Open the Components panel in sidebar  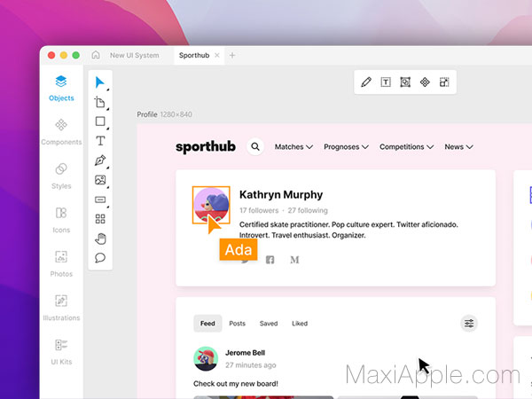[61, 132]
